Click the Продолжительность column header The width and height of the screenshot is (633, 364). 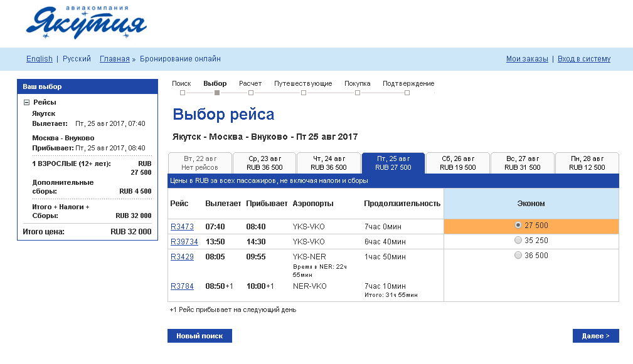(x=402, y=204)
